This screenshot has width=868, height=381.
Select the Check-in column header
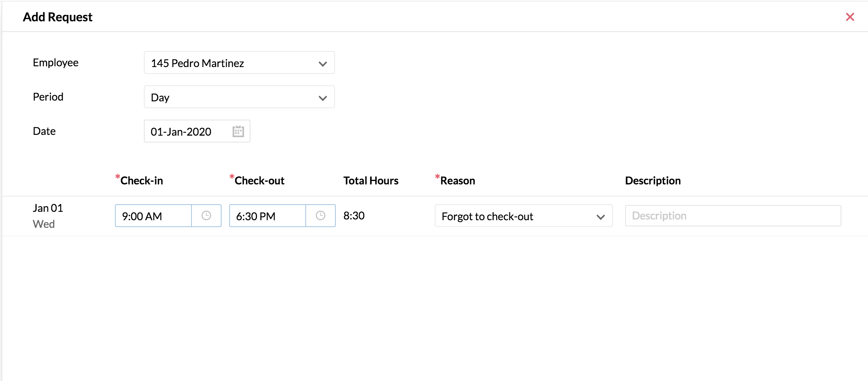(141, 181)
